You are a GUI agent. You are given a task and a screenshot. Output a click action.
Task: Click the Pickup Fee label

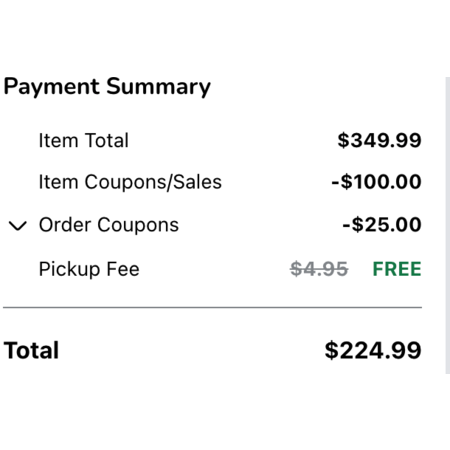[x=89, y=269]
